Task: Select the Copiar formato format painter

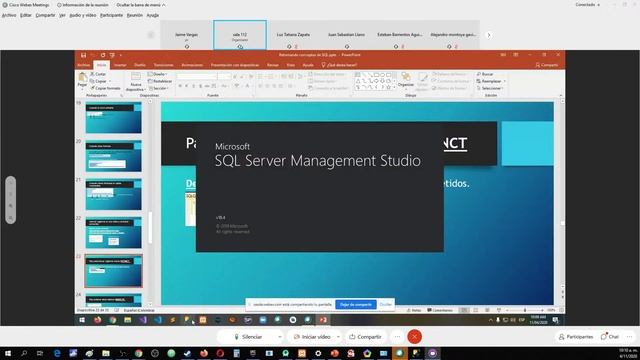Action: (x=105, y=88)
